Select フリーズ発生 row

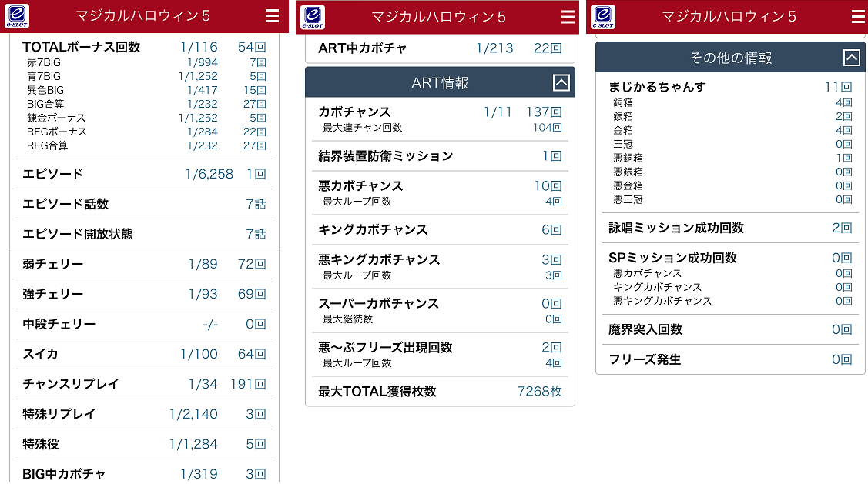tap(730, 359)
